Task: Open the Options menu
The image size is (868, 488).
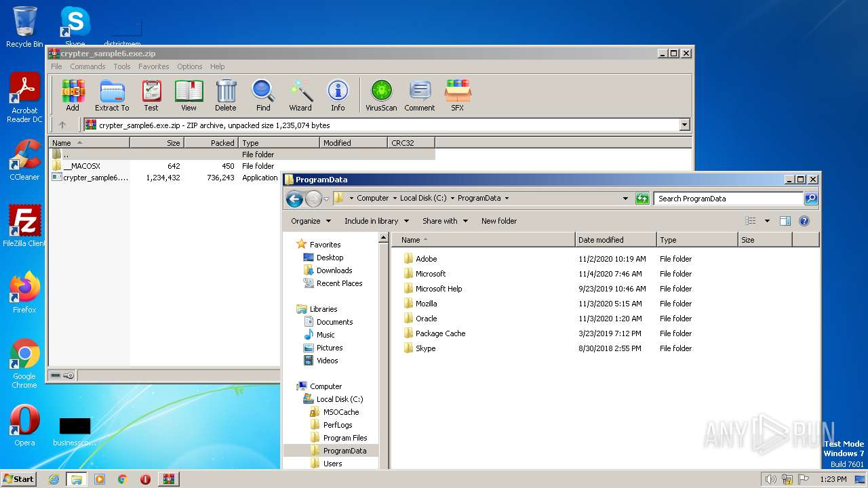Action: pyautogui.click(x=190, y=66)
